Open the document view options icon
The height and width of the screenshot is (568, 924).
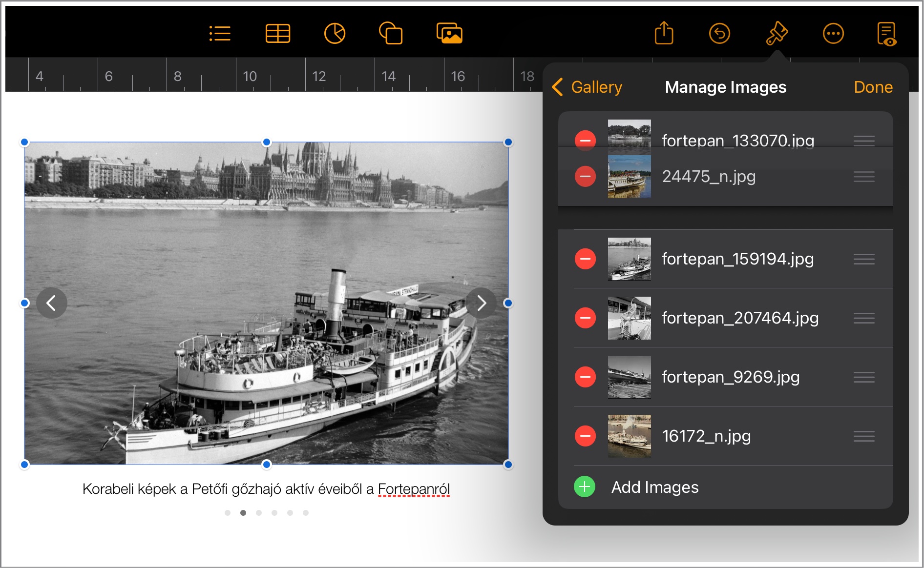pyautogui.click(x=887, y=34)
